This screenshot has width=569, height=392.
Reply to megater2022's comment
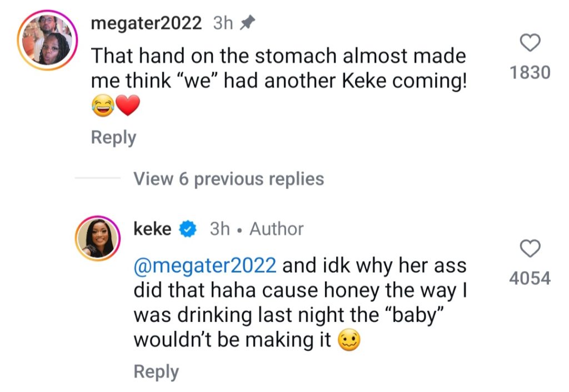coord(113,137)
